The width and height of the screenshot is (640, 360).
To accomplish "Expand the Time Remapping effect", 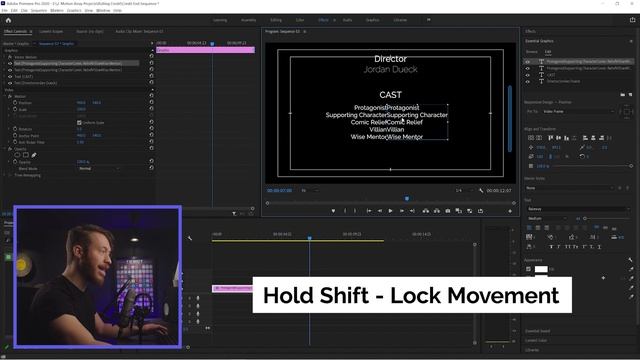I will click(5, 175).
